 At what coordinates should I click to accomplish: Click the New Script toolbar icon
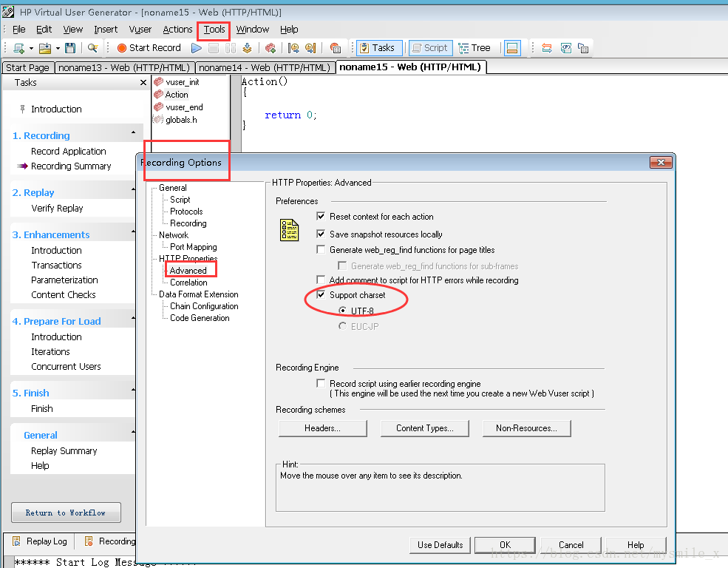[18, 48]
